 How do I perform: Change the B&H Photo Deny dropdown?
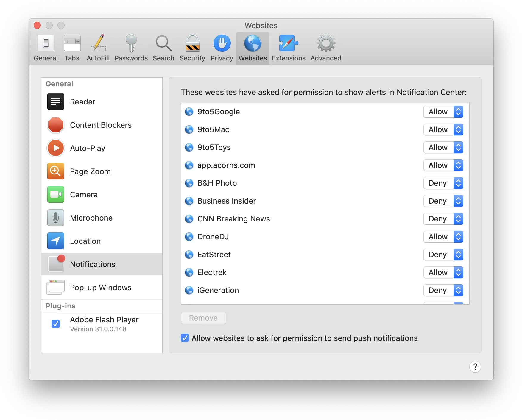[x=443, y=183]
